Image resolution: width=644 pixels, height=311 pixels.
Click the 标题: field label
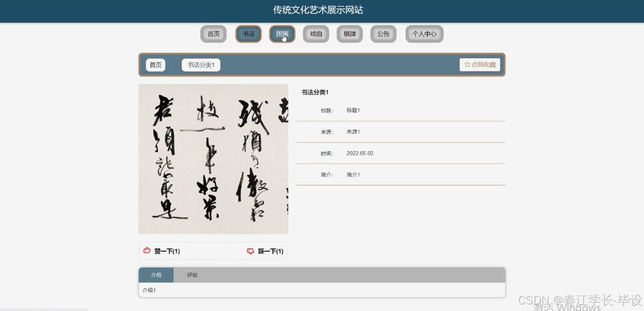pyautogui.click(x=327, y=111)
